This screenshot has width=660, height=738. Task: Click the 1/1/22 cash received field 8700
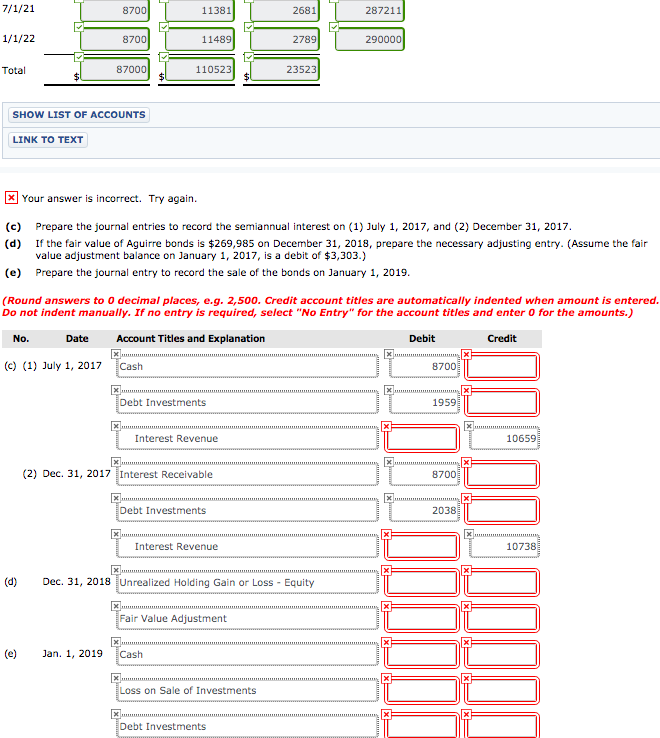(115, 39)
